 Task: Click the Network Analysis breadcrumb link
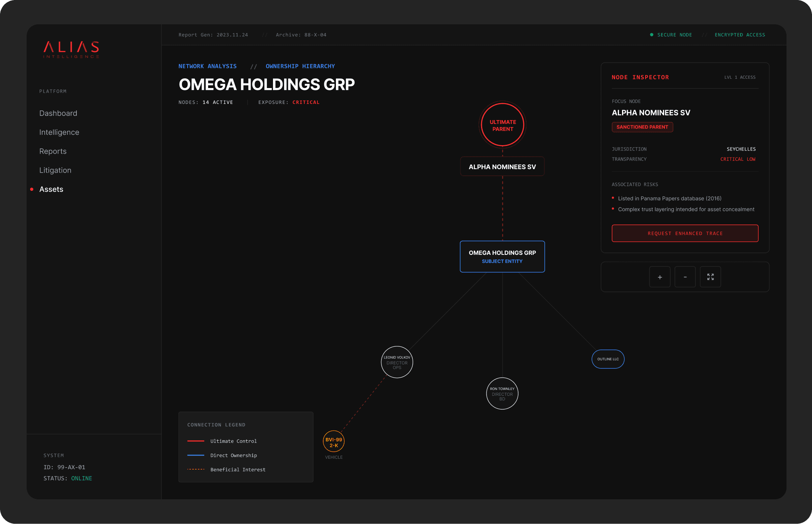pyautogui.click(x=207, y=66)
